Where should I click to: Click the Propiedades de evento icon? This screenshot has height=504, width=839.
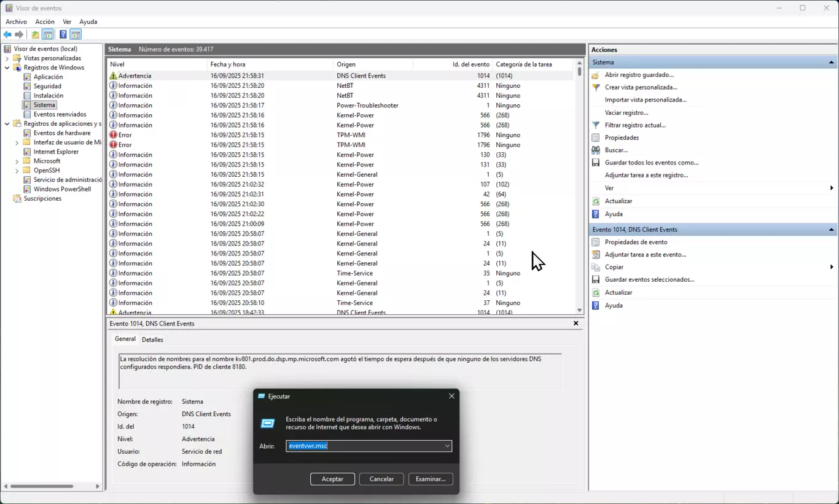595,242
